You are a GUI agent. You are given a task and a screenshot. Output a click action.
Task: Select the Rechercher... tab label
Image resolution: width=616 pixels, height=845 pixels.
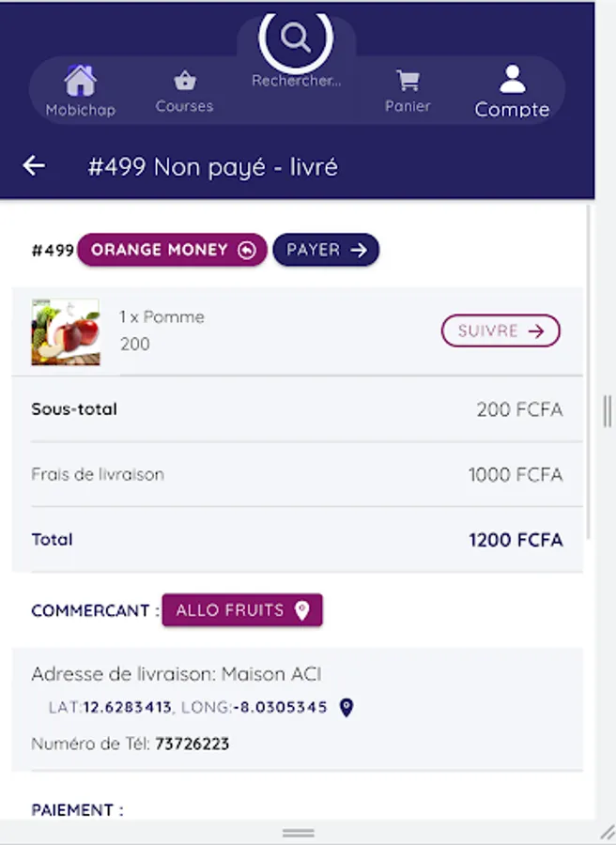pyautogui.click(x=296, y=81)
